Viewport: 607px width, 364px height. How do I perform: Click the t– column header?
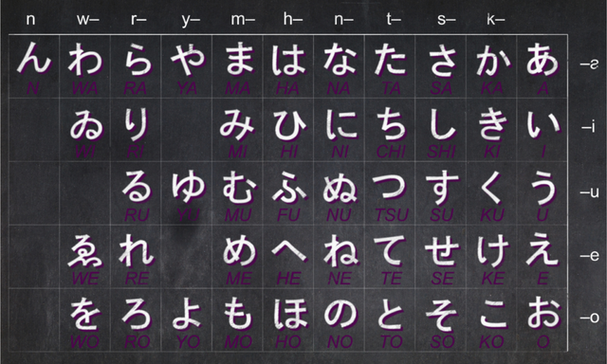tap(394, 19)
